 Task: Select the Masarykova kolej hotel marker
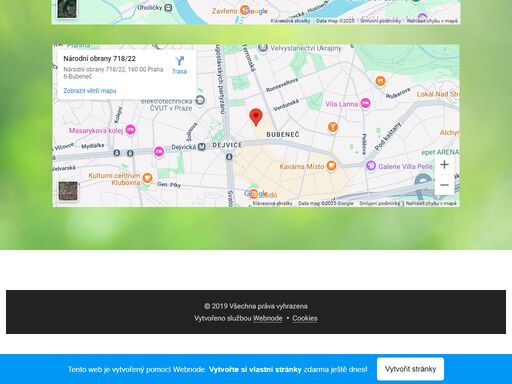click(130, 130)
